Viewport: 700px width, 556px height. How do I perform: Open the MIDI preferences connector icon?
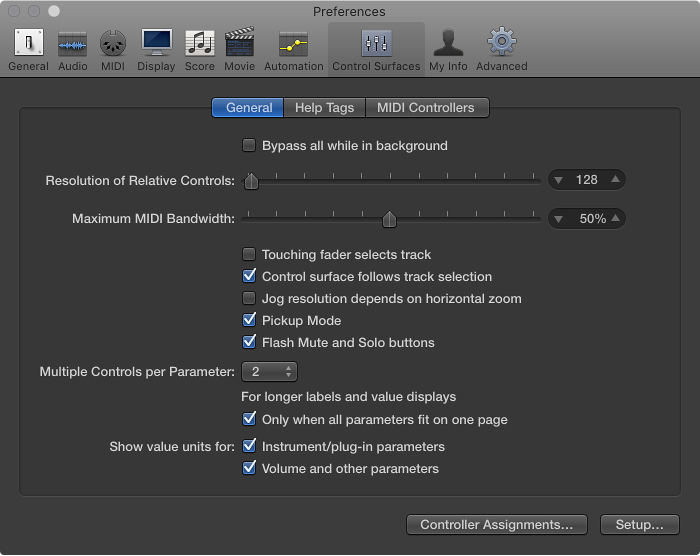[112, 43]
